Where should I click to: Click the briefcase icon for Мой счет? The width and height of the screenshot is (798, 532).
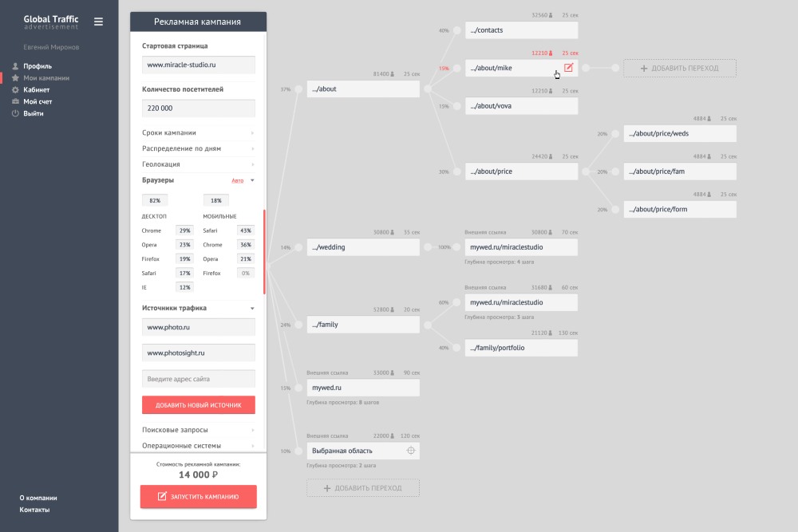pyautogui.click(x=15, y=102)
